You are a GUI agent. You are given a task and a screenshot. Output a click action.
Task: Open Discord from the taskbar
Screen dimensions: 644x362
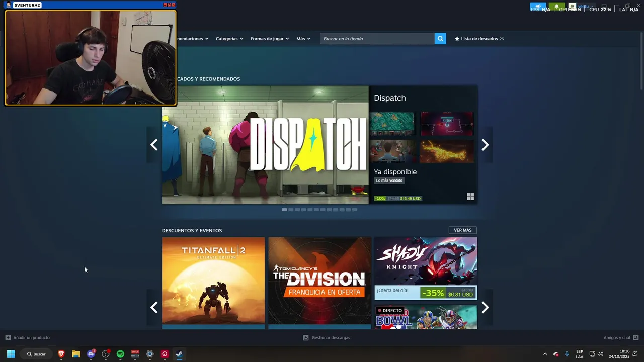point(91,354)
